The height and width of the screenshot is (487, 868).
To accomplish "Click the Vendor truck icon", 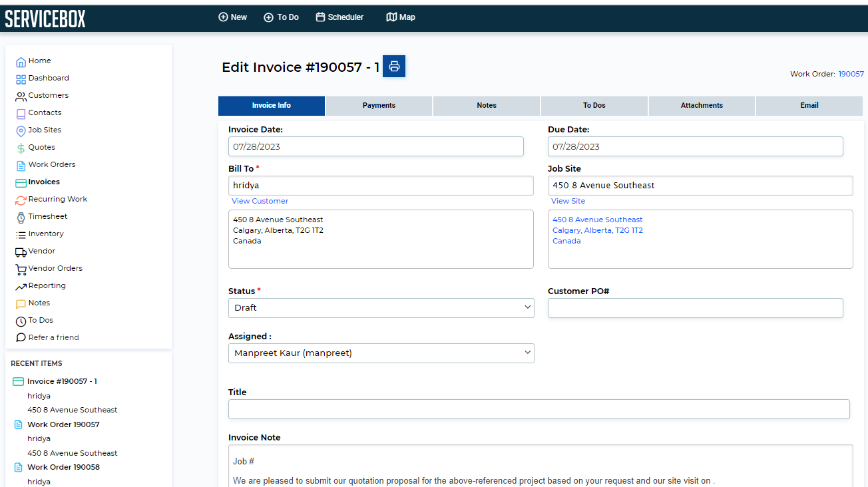I will pos(21,252).
